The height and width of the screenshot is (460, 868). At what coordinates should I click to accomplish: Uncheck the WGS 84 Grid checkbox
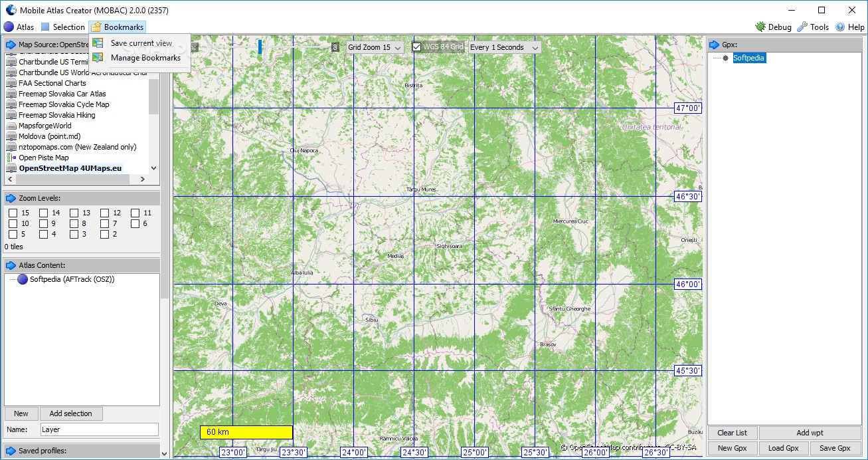pyautogui.click(x=417, y=47)
